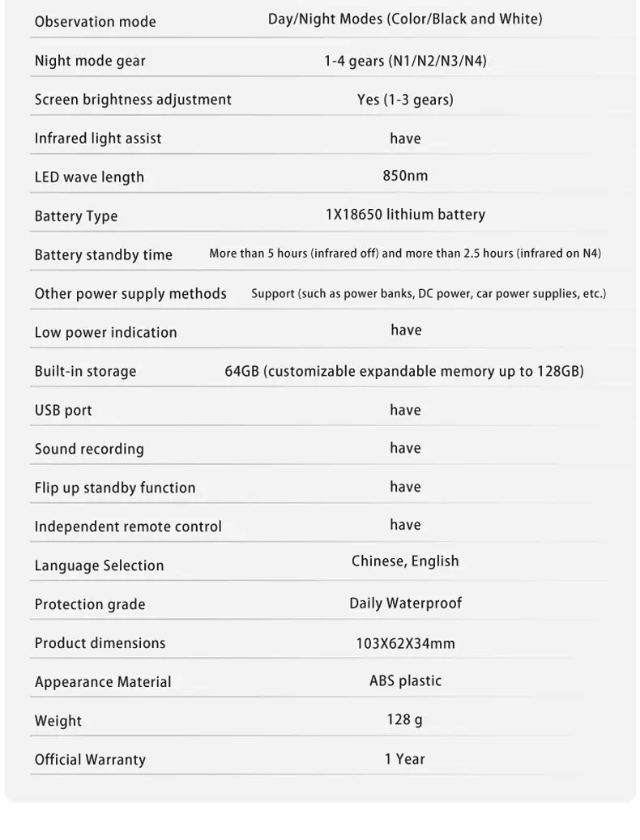Click the 1-4 gears (N1/N2/N3/N4) value
The height and width of the screenshot is (840, 640).
point(405,61)
